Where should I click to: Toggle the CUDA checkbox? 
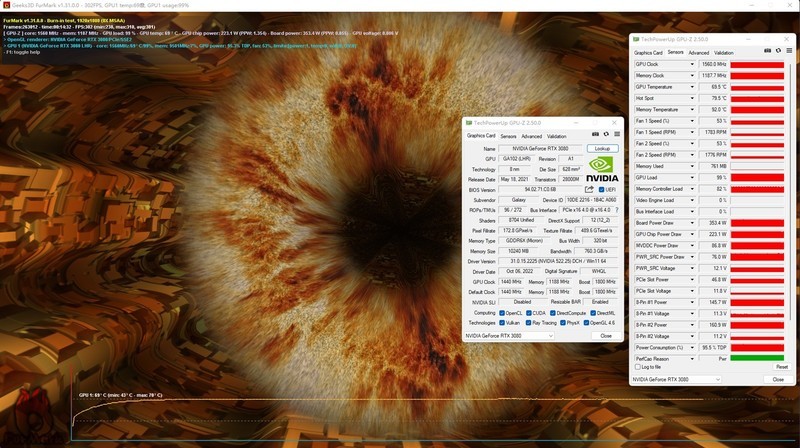tap(529, 313)
